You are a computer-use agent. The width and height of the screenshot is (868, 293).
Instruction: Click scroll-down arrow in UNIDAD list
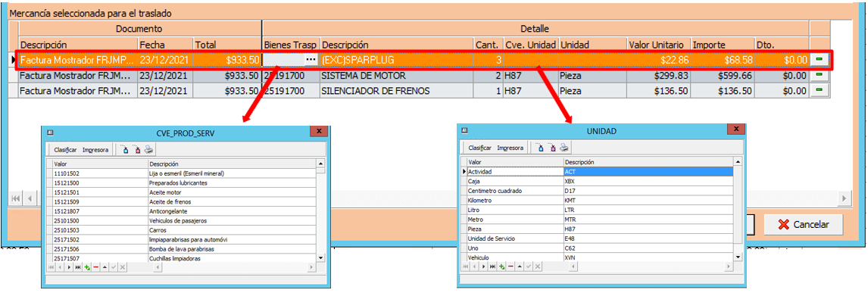[737, 257]
